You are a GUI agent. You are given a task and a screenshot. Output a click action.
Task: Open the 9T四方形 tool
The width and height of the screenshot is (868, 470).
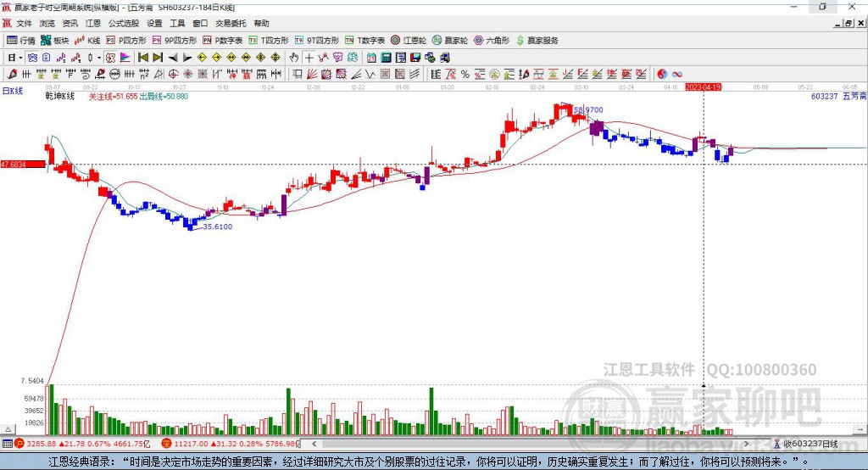(x=317, y=41)
